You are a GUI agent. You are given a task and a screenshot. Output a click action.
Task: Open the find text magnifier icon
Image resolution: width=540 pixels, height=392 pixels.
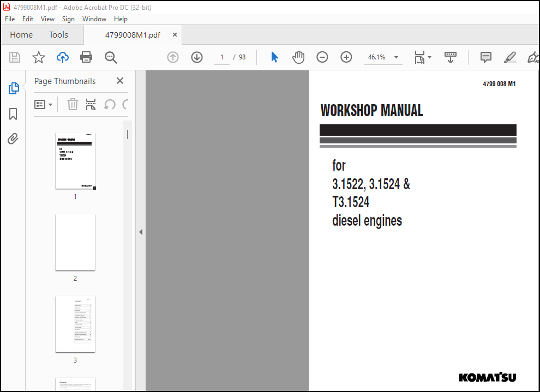tap(111, 57)
